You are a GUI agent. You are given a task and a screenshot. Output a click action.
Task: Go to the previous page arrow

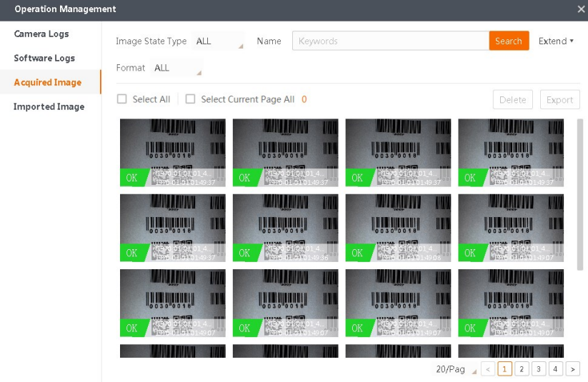click(488, 369)
